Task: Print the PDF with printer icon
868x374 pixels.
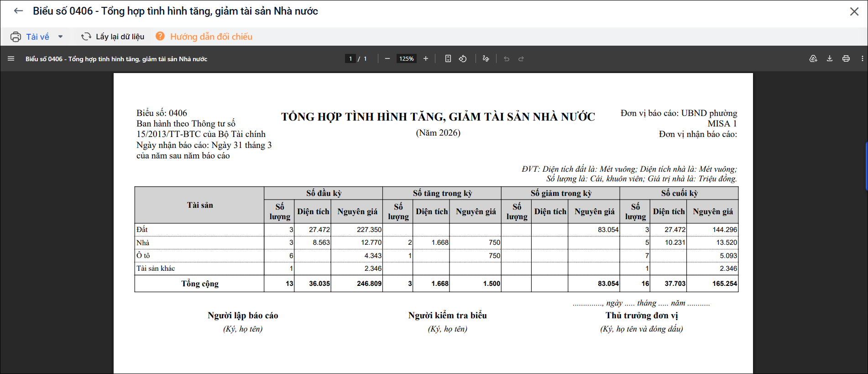Action: tap(846, 58)
